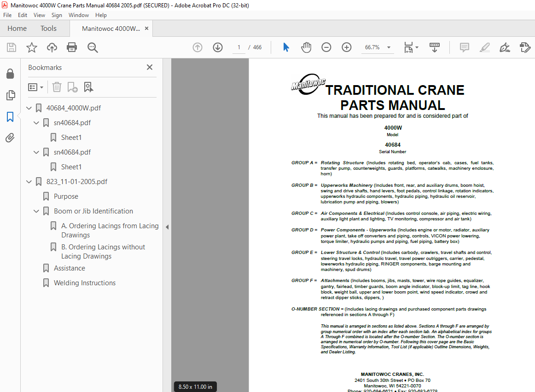535x392 pixels.
Task: Select the 40684_4000W.pdf bookmark label
Action: [x=74, y=108]
